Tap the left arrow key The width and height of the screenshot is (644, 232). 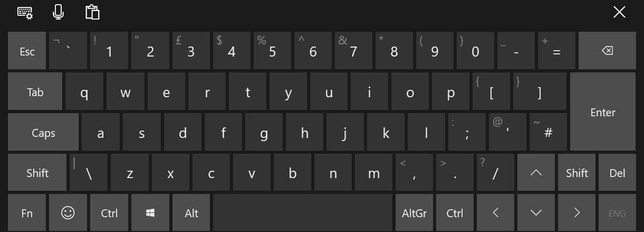pyautogui.click(x=495, y=213)
